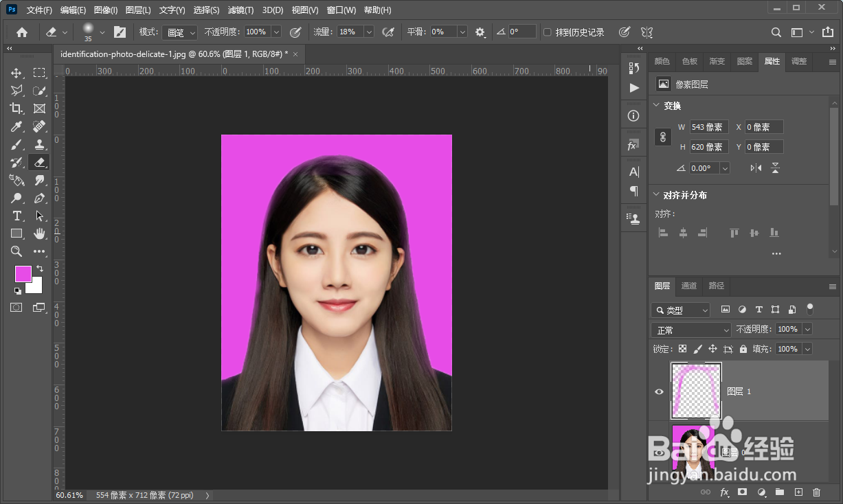Click the delete layer trash icon

(816, 492)
